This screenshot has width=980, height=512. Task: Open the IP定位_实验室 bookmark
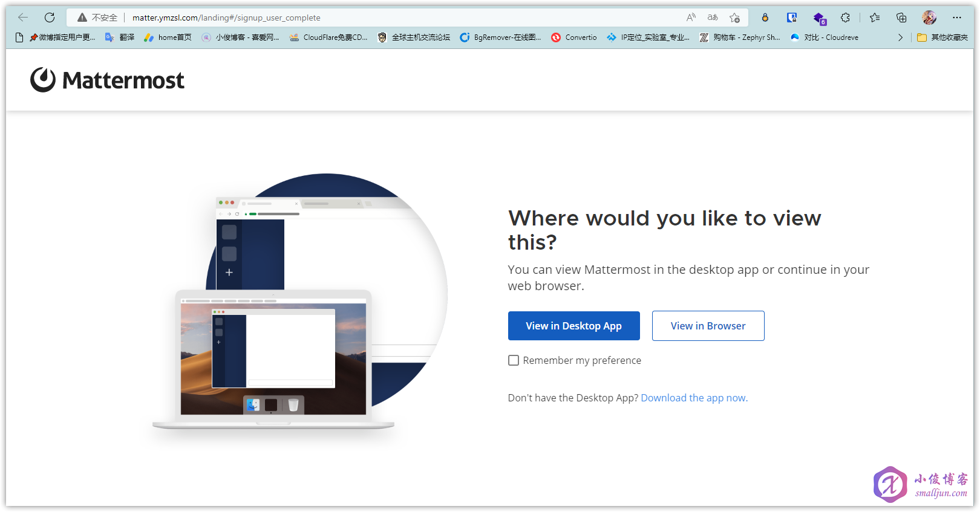pyautogui.click(x=648, y=37)
